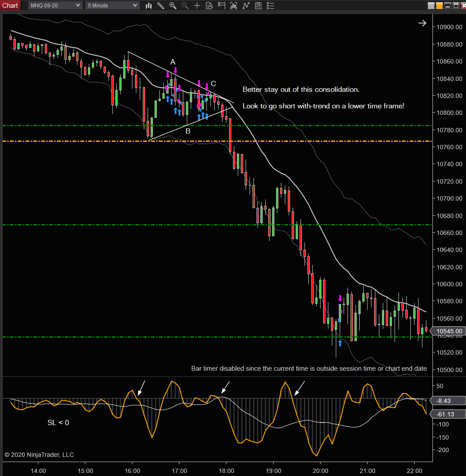Click the letter B label on chart

188,131
